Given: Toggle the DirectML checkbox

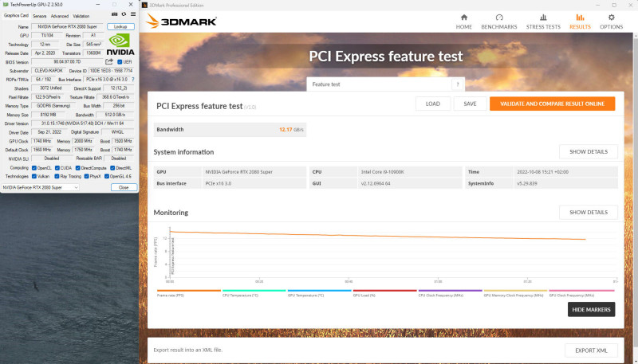Looking at the screenshot, I should pos(112,168).
